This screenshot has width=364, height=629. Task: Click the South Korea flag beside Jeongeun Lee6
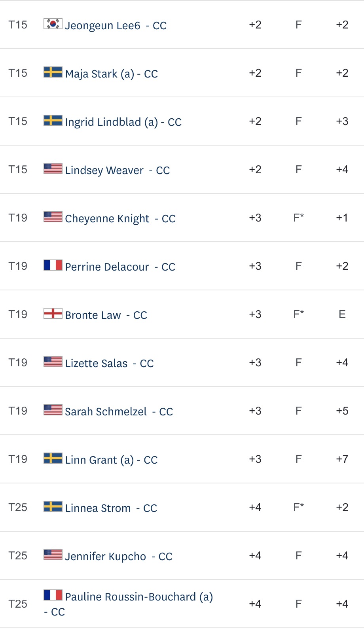pos(53,24)
